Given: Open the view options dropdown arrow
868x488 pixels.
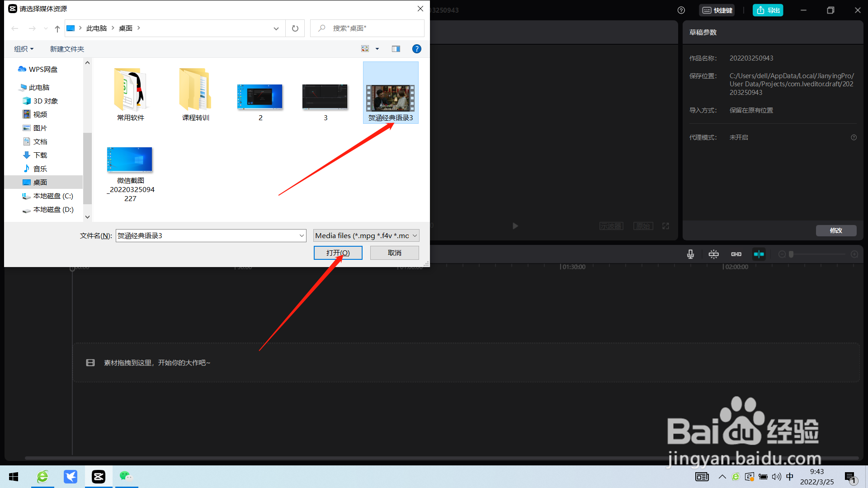Looking at the screenshot, I should [x=377, y=49].
